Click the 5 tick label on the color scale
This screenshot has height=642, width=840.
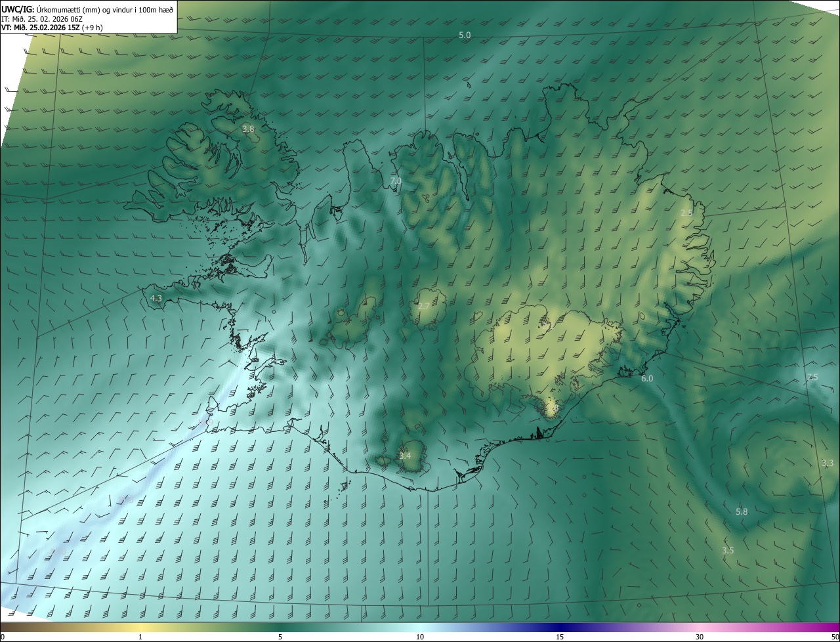click(x=280, y=637)
